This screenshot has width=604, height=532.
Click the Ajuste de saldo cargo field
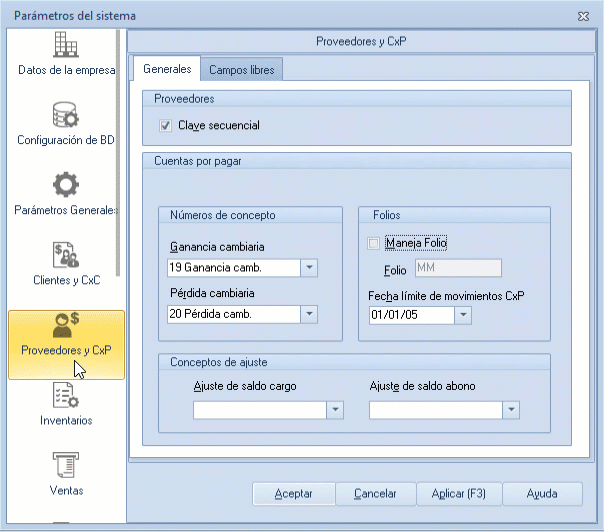(260, 410)
